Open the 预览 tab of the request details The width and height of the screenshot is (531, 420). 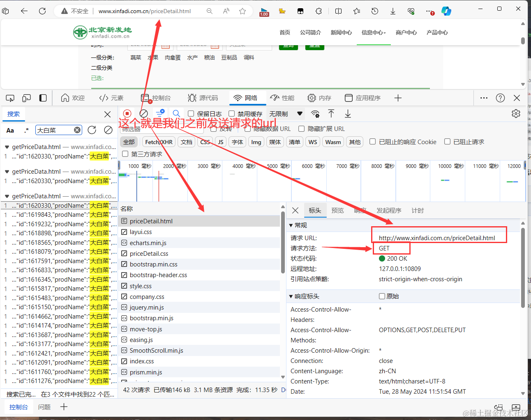click(x=337, y=210)
